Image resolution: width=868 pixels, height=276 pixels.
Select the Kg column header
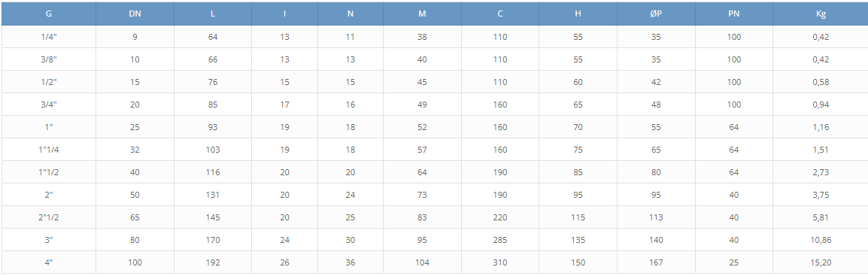click(821, 14)
